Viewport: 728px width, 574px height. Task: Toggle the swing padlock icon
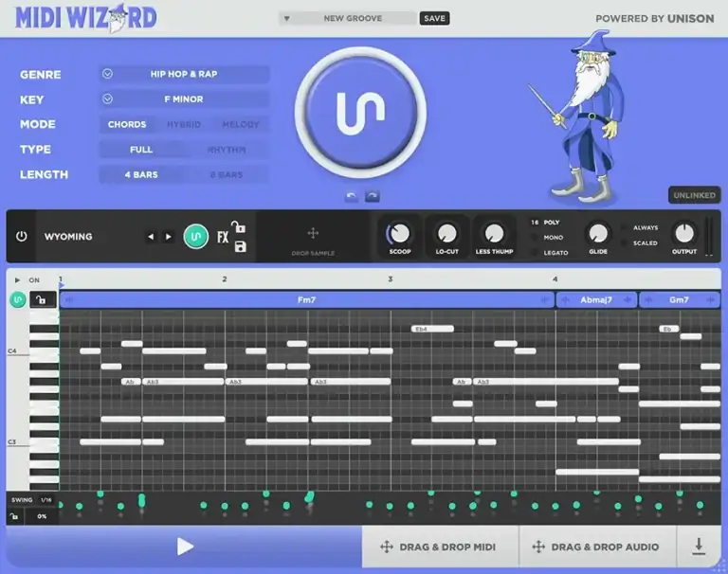click(14, 516)
